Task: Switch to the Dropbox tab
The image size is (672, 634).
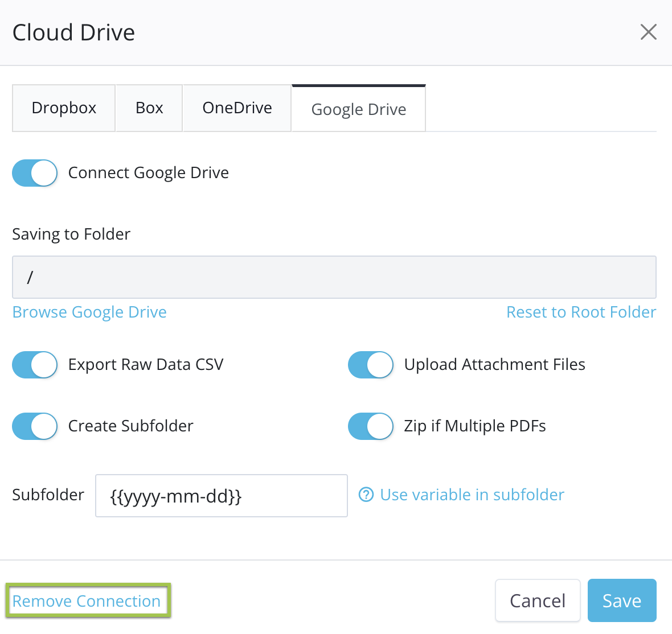Action: (x=64, y=108)
